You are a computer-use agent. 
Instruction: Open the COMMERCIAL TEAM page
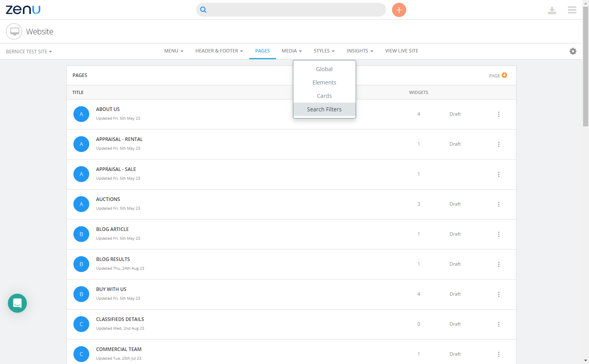(119, 349)
